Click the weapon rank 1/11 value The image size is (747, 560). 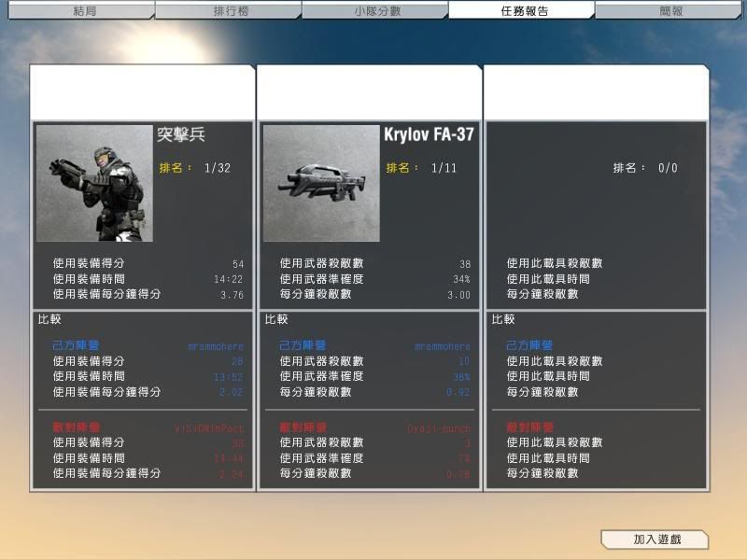pos(444,168)
